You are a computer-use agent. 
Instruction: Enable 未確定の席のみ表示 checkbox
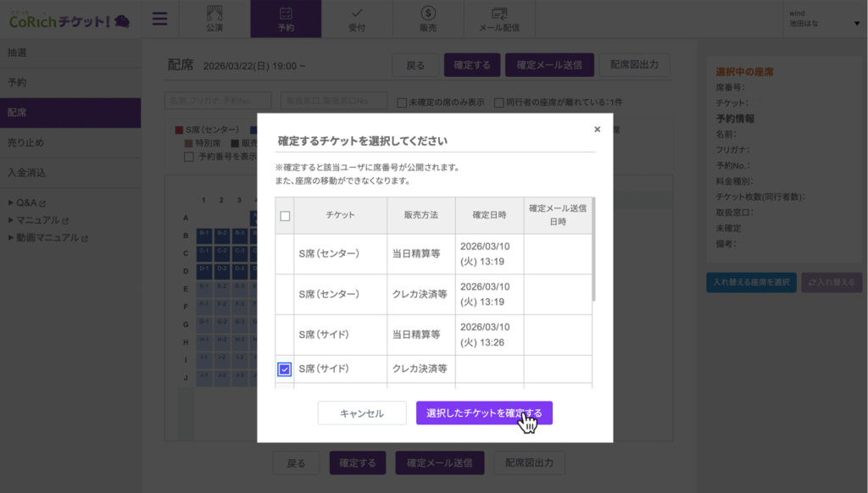[402, 102]
